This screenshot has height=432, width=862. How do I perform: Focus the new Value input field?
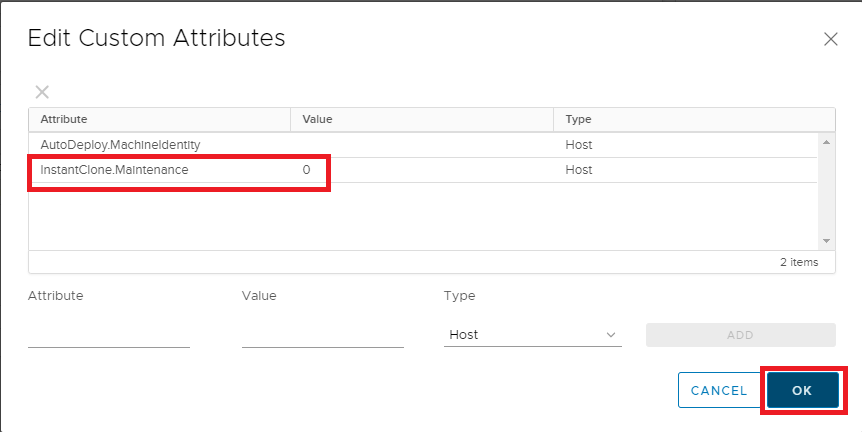point(322,335)
